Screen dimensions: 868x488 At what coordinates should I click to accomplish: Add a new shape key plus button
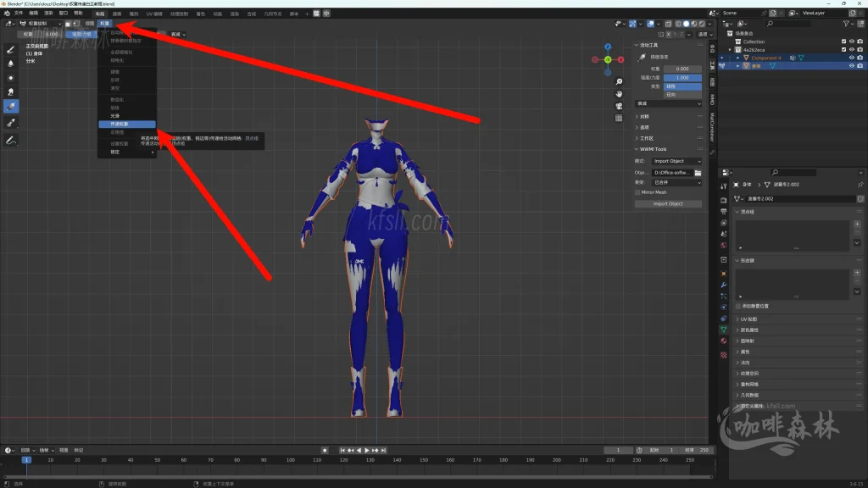(x=857, y=272)
